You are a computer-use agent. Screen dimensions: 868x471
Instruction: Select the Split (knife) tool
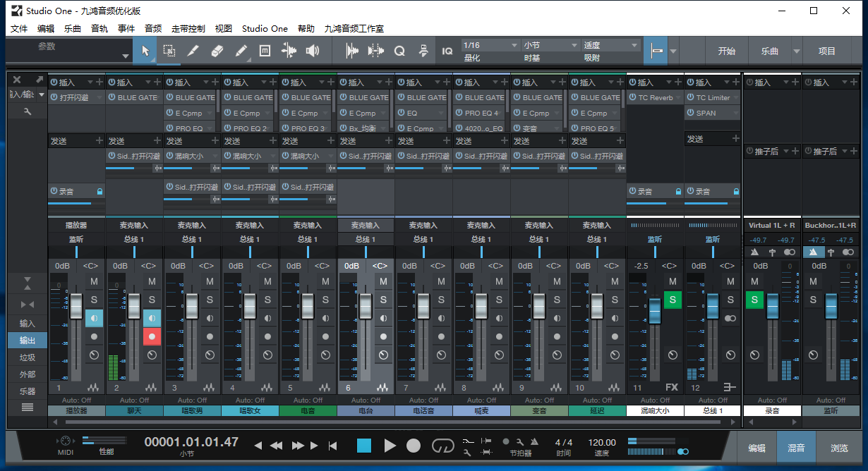tap(193, 51)
